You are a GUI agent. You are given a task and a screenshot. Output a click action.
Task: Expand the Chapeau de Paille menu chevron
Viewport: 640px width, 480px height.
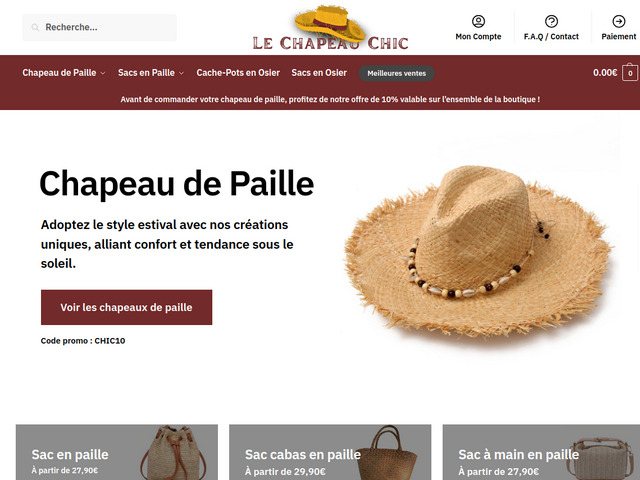[x=103, y=73]
